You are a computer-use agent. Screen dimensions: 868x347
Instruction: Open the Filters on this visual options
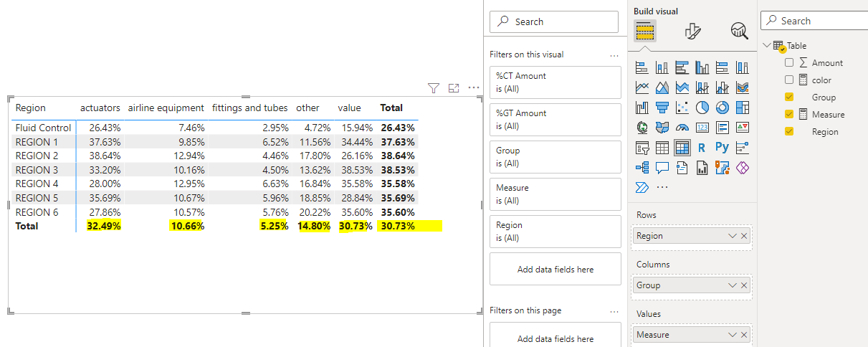click(614, 54)
